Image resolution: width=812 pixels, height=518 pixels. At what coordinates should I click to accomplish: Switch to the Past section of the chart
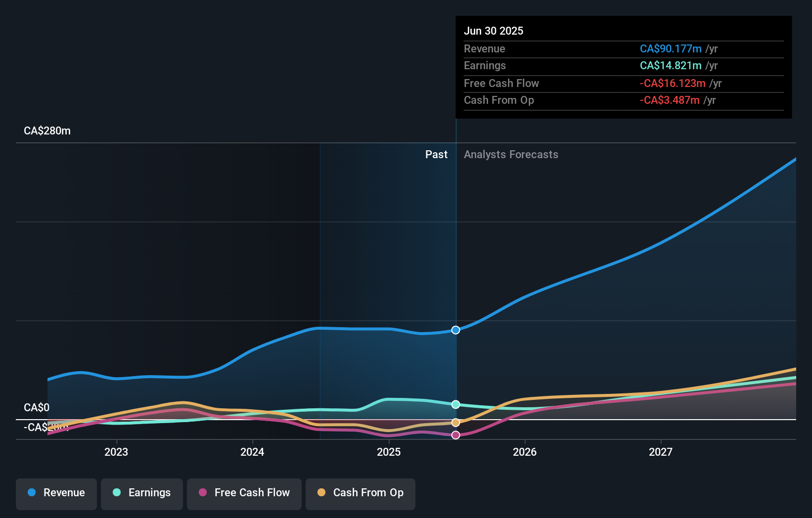tap(436, 154)
